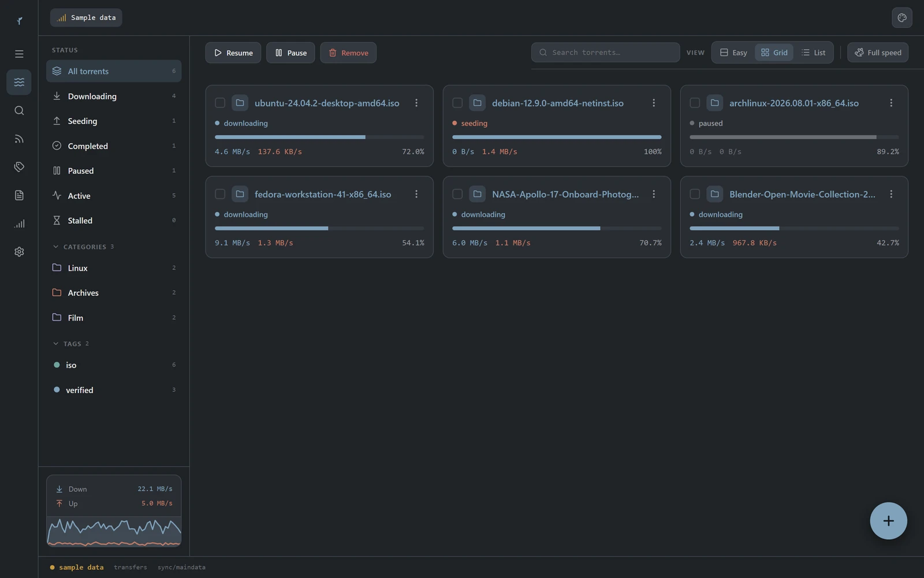The width and height of the screenshot is (924, 578).
Task: Click Blender torrent progress bar
Action: coord(794,228)
